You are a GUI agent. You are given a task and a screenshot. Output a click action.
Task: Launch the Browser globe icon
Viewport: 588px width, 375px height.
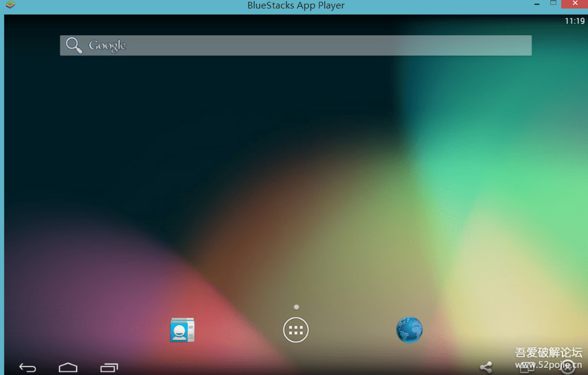pyautogui.click(x=409, y=329)
